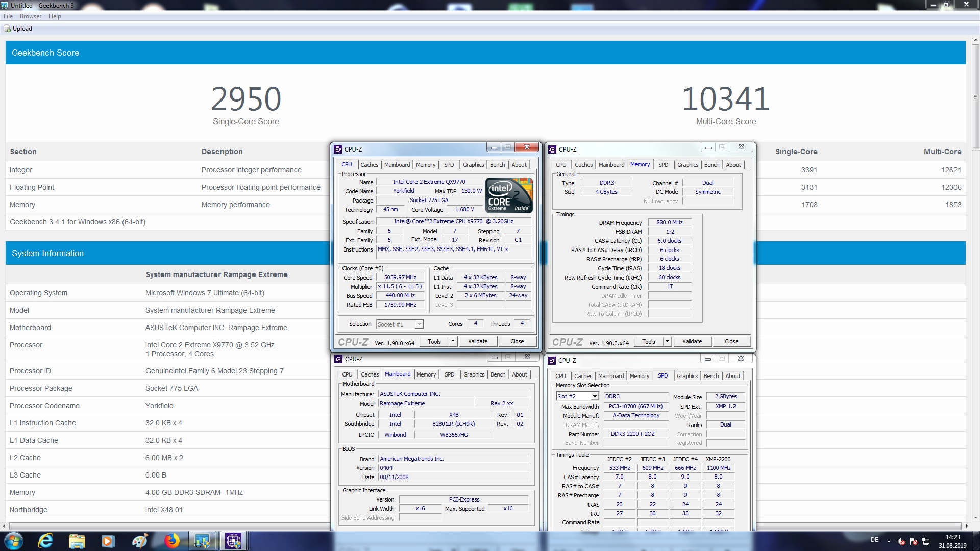The image size is (980, 551).
Task: Click Validate button in Memory window
Action: tap(692, 341)
